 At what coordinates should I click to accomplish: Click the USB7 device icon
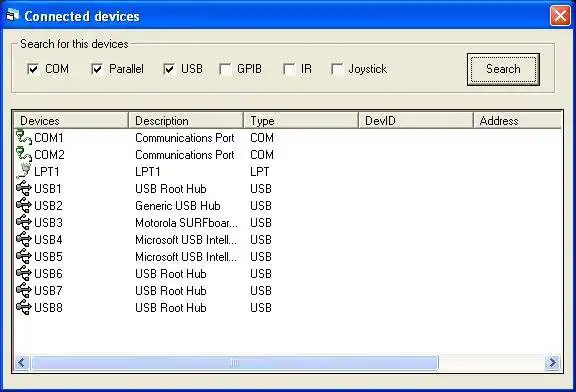(24, 291)
